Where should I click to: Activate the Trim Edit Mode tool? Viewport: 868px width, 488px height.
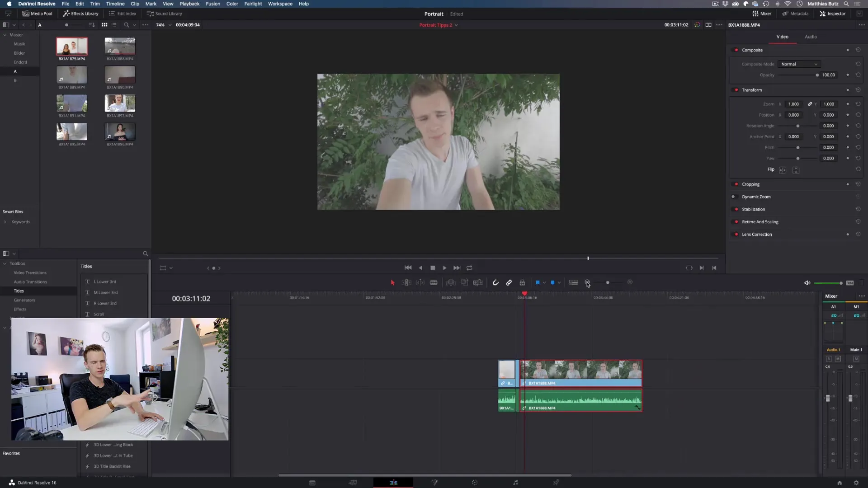pos(406,282)
